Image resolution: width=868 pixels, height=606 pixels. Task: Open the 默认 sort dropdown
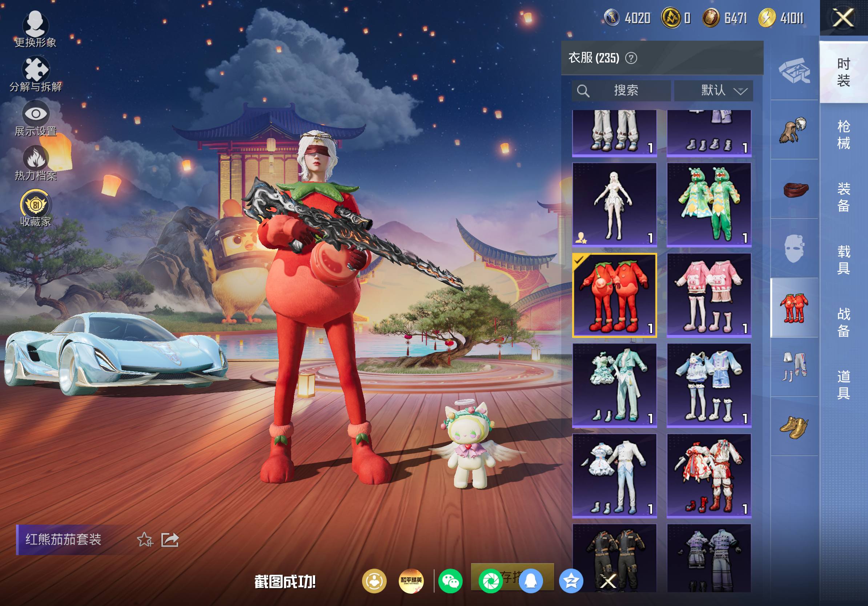714,90
